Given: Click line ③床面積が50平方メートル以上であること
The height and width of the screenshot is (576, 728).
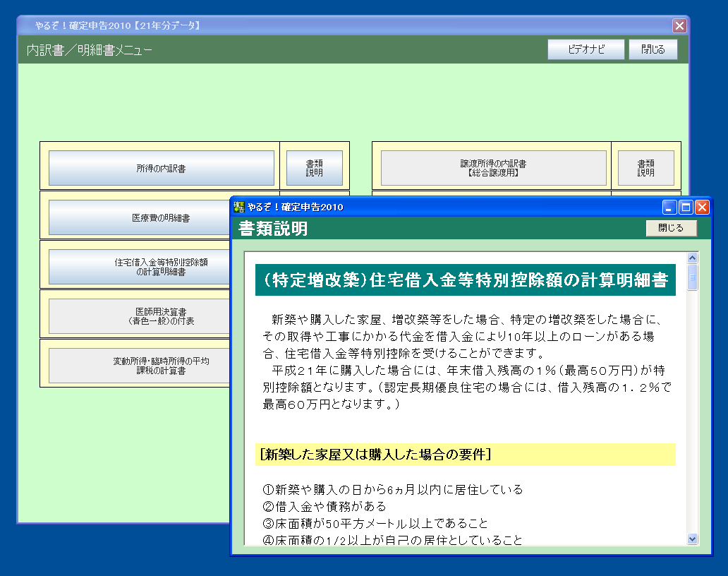Looking at the screenshot, I should coord(375,524).
